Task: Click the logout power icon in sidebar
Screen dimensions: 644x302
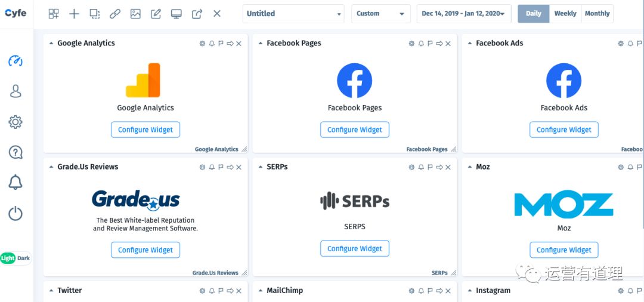Action: (x=16, y=214)
